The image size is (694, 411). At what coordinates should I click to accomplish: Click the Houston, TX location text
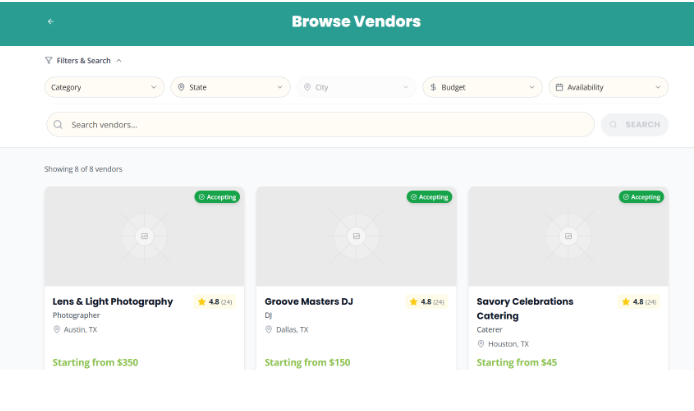tap(509, 344)
